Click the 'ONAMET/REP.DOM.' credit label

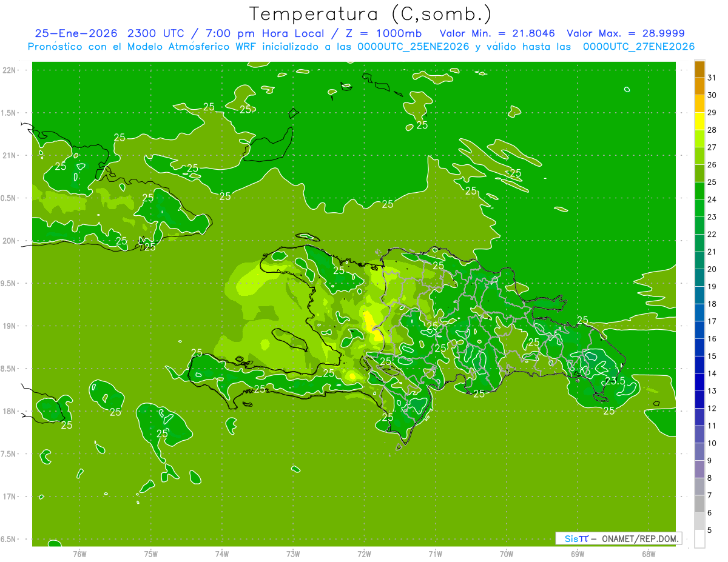[639, 538]
